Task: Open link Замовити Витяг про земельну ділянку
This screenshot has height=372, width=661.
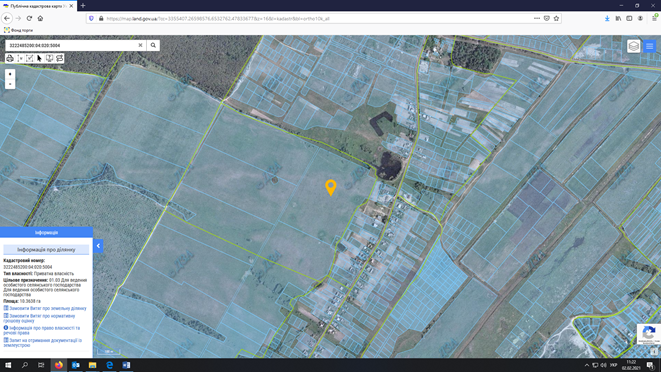Action: (48, 308)
